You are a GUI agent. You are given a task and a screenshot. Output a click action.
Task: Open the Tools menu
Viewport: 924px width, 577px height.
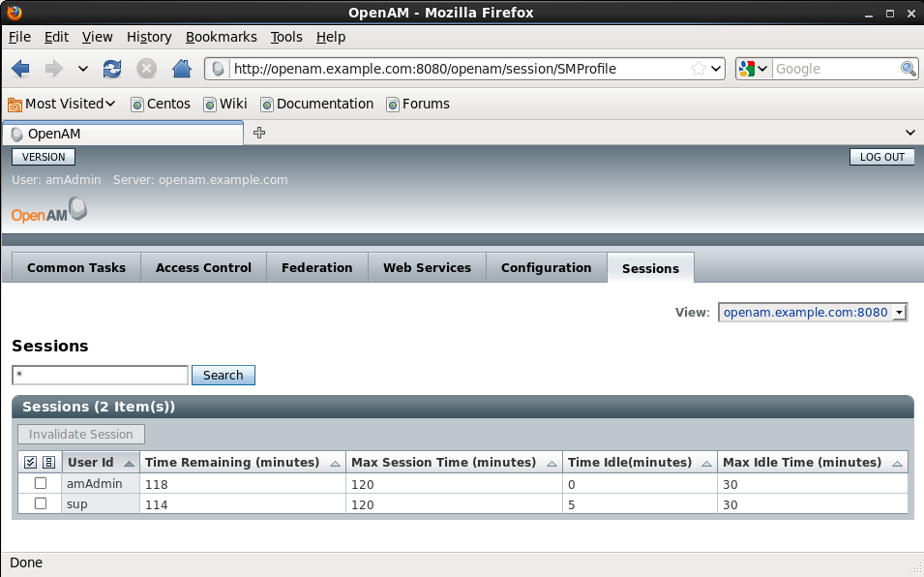point(286,37)
